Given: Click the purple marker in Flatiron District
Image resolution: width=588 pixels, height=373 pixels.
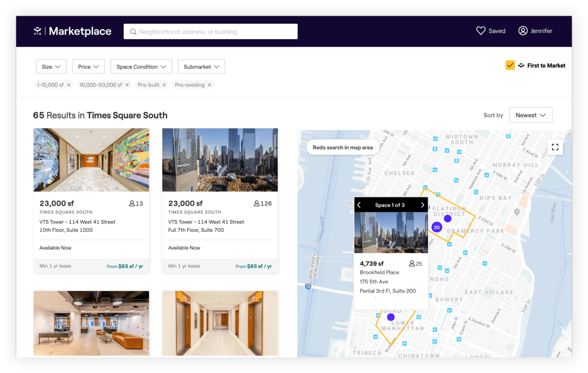Looking at the screenshot, I should click(448, 218).
